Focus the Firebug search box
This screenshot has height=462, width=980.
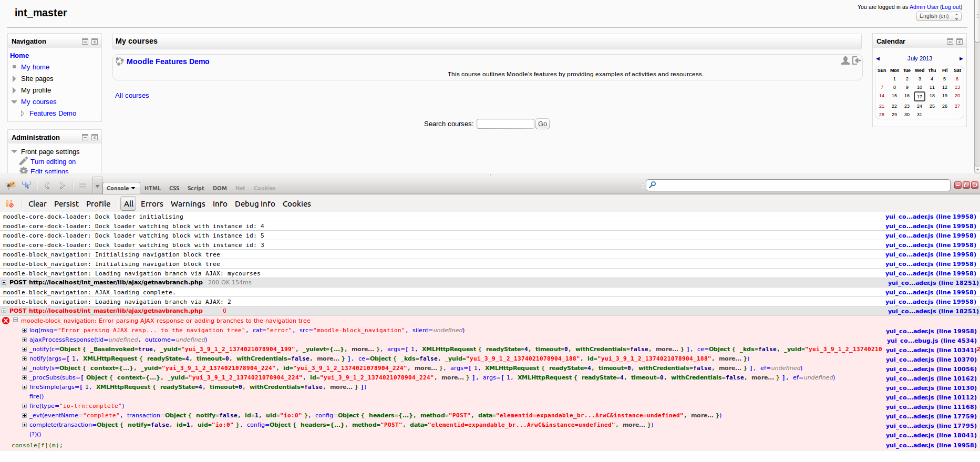tap(798, 185)
